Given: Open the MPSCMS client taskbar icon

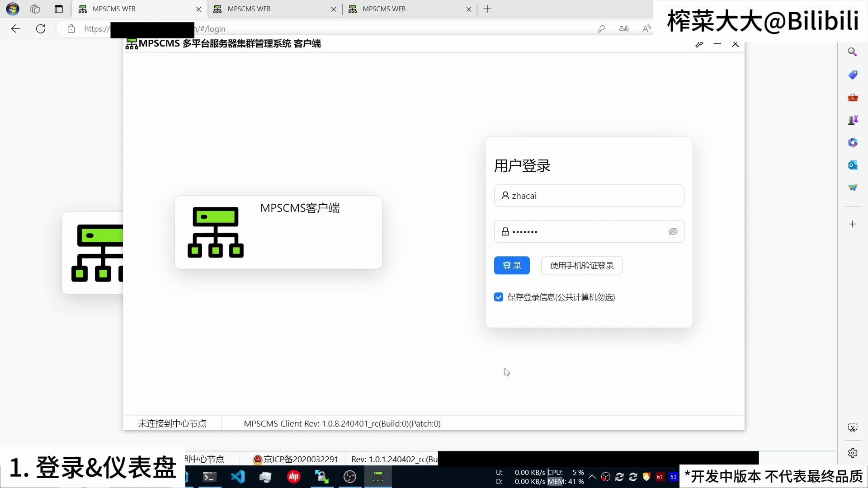Looking at the screenshot, I should click(378, 477).
